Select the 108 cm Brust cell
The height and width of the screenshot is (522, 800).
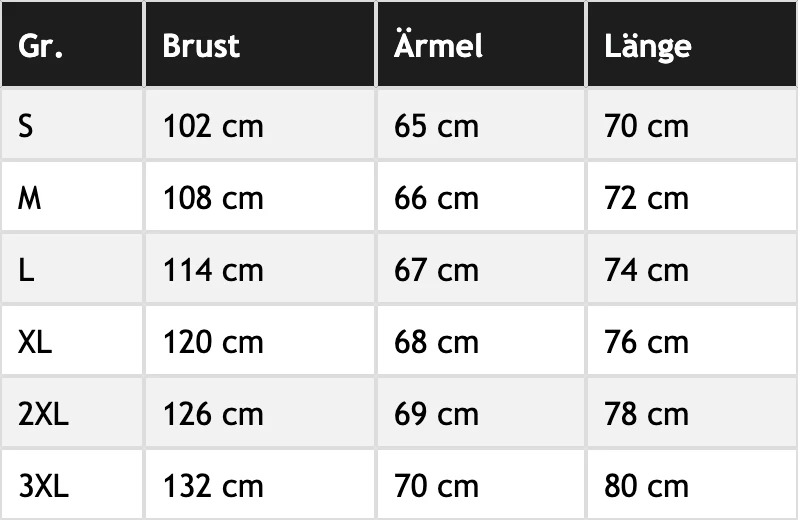click(213, 198)
